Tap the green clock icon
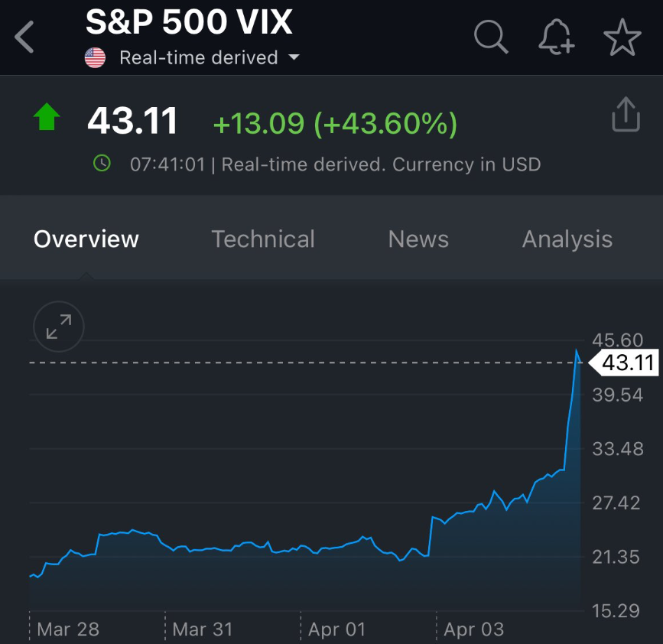Viewport: 663px width, 644px height. pos(102,163)
